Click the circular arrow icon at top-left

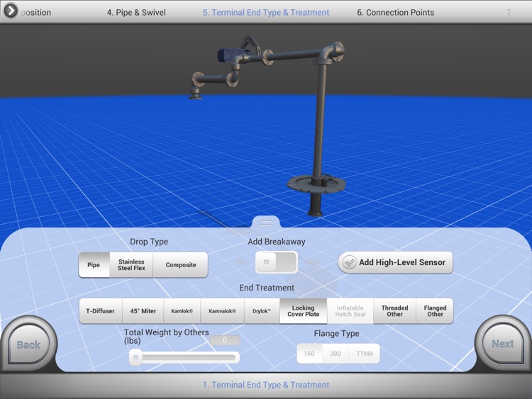pos(10,11)
